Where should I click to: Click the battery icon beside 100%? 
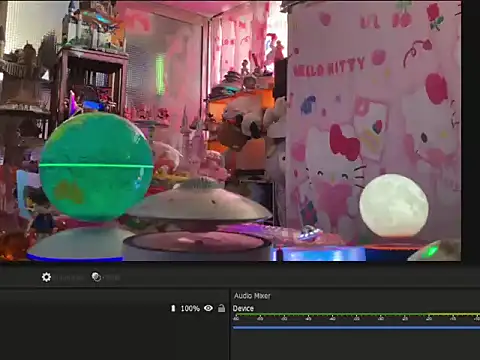[x=173, y=308]
